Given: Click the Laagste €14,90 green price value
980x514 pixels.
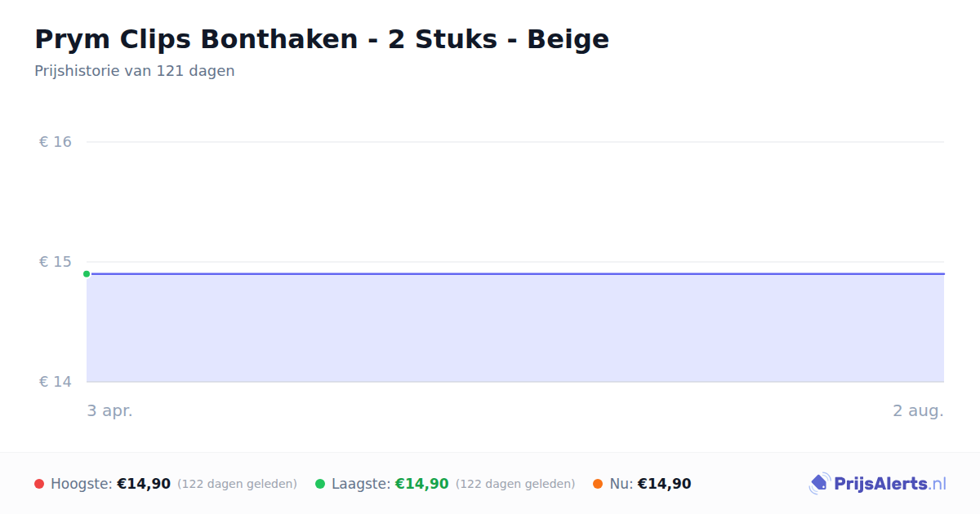Looking at the screenshot, I should [x=422, y=484].
